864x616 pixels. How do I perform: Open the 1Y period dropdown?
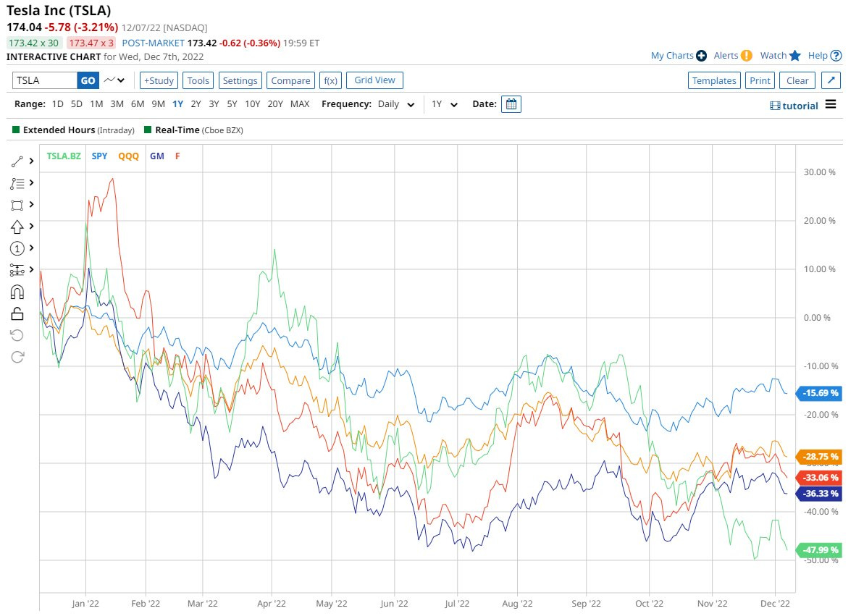(444, 104)
